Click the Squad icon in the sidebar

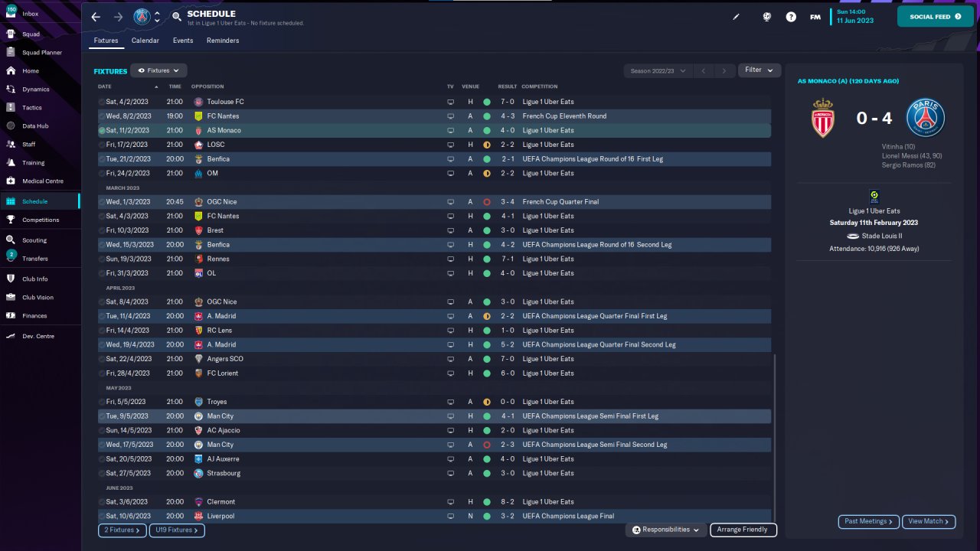click(11, 34)
